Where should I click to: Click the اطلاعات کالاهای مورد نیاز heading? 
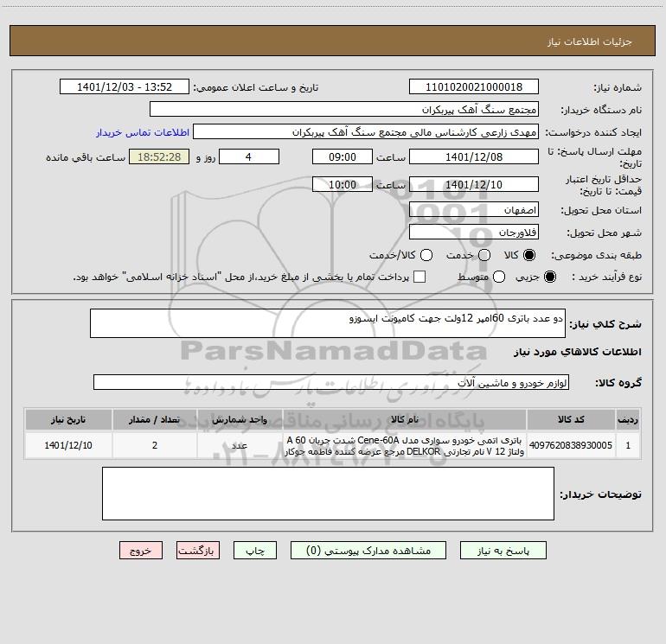point(577,352)
